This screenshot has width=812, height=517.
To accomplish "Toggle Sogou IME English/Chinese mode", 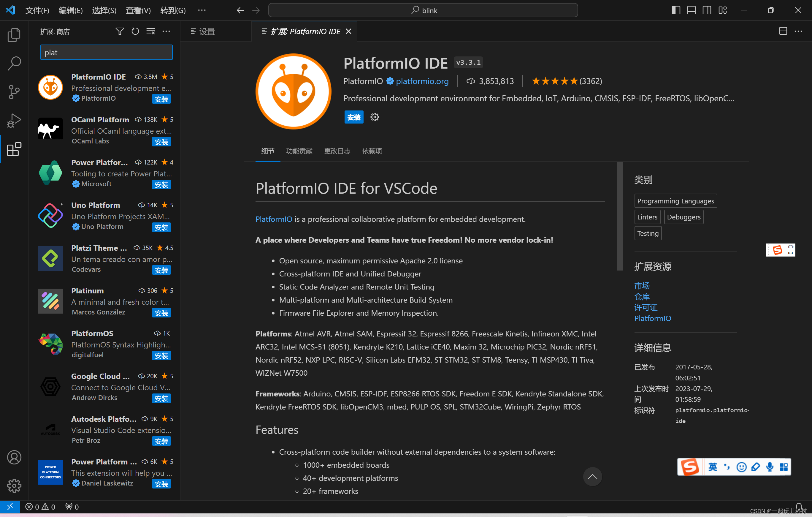I will pos(713,467).
